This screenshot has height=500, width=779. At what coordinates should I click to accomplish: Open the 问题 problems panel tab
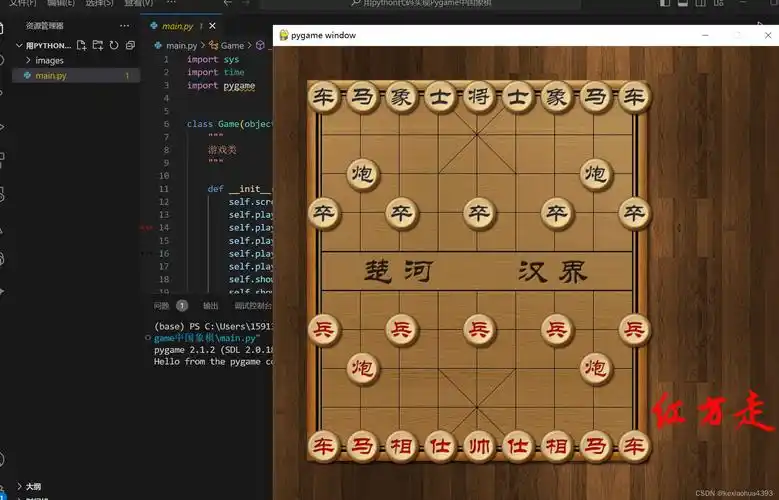pyautogui.click(x=161, y=306)
